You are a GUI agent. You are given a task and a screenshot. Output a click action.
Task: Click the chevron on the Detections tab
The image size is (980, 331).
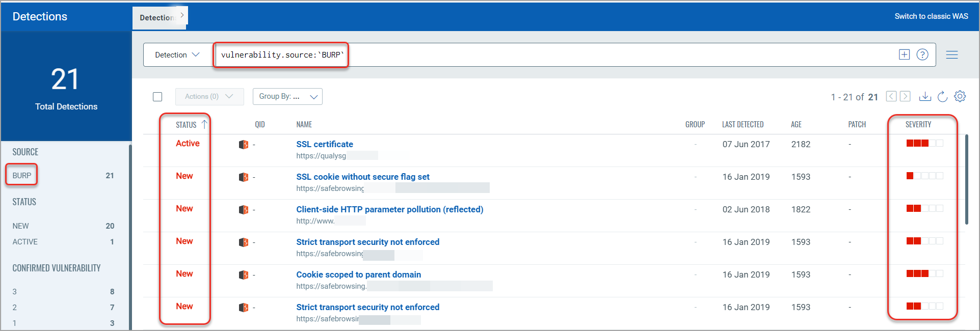[182, 15]
